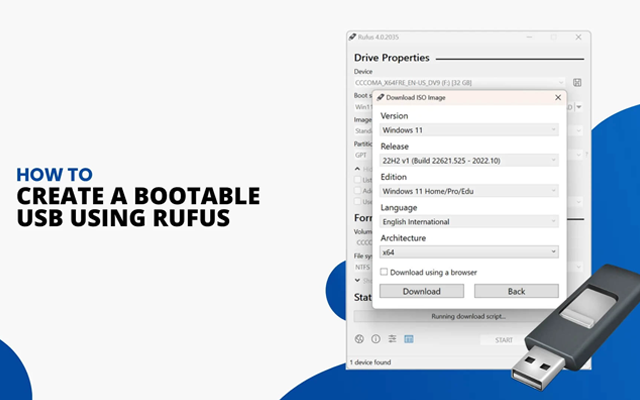Open the Architecture dropdown showing x64

tap(469, 252)
